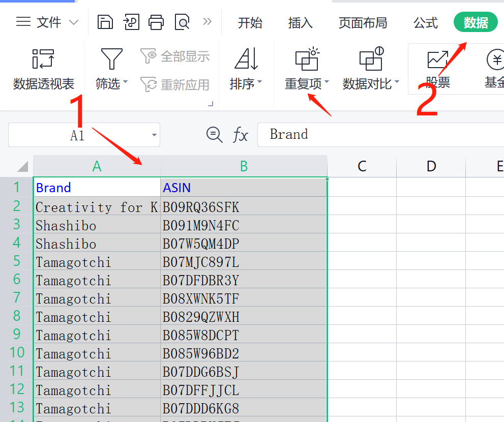Click the export/output file icon
504x422 pixels.
131,22
